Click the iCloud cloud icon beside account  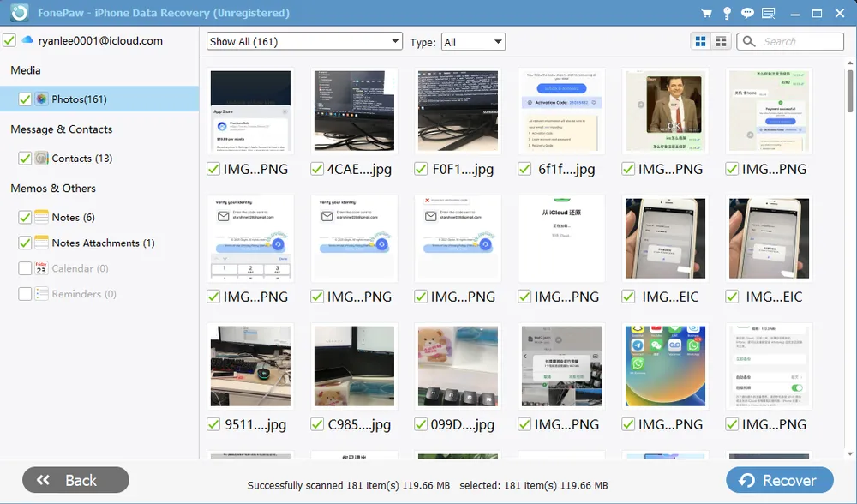(x=27, y=40)
